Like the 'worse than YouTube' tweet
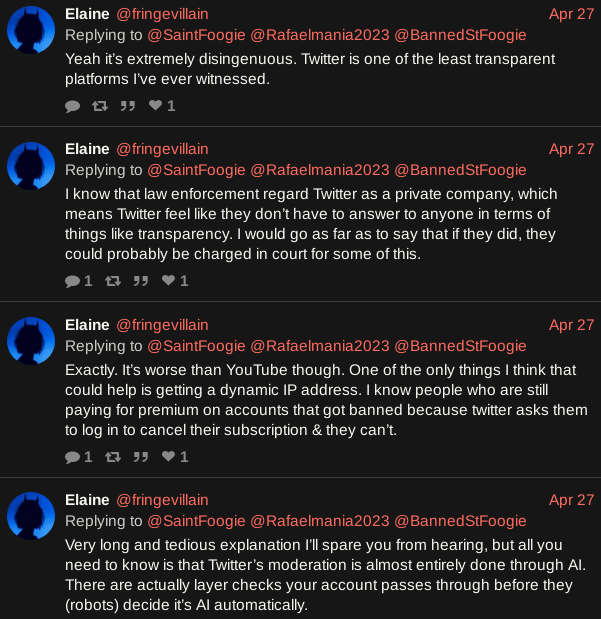601x619 pixels. [175, 457]
